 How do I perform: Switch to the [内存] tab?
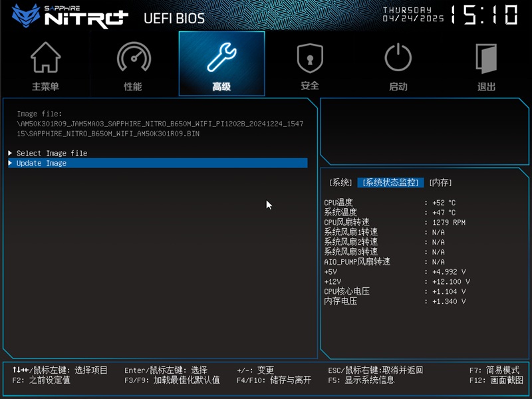point(440,183)
